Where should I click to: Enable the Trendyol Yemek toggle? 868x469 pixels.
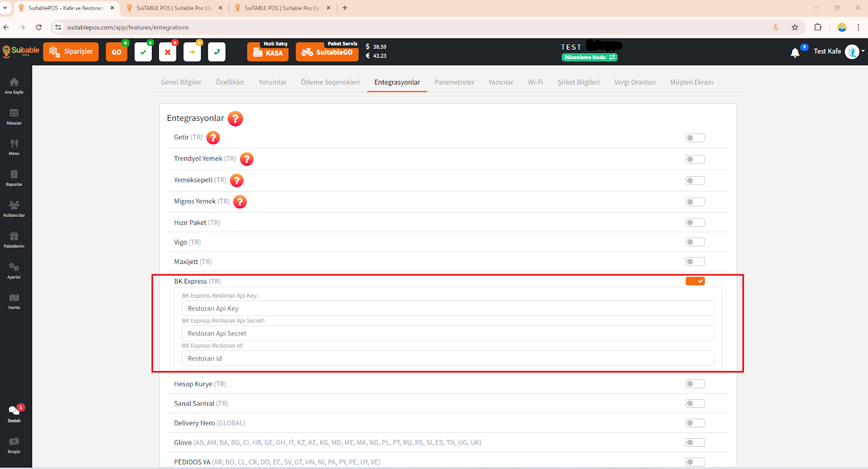click(695, 159)
